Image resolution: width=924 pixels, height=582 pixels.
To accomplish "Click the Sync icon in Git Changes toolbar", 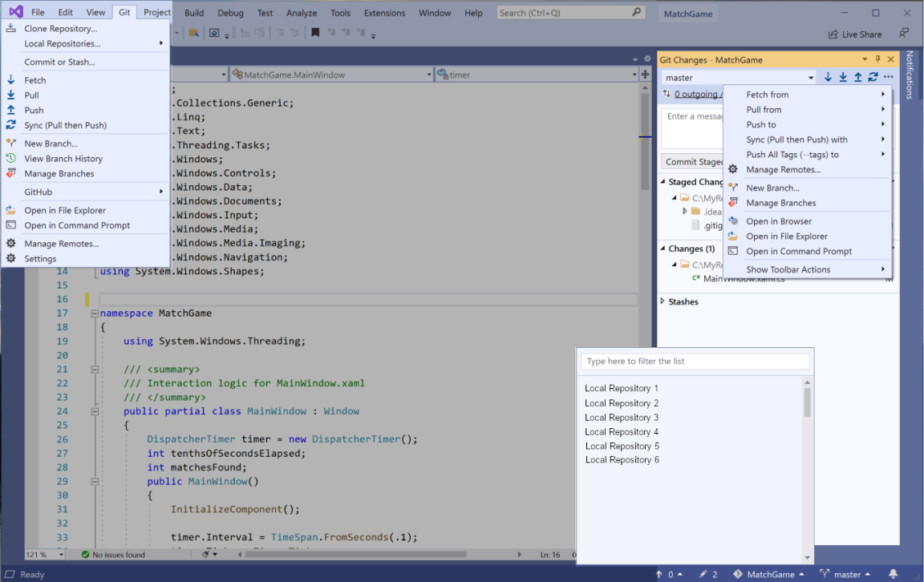I will click(873, 78).
